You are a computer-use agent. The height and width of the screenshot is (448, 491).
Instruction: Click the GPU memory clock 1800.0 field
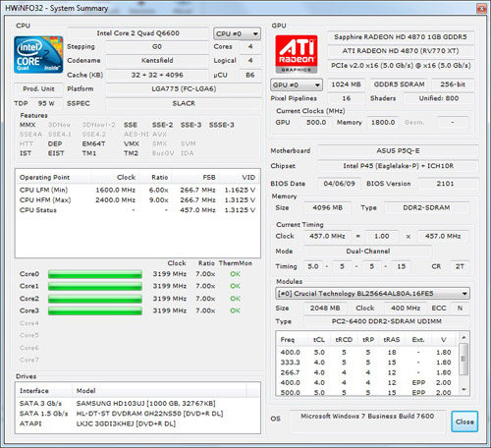coord(383,123)
